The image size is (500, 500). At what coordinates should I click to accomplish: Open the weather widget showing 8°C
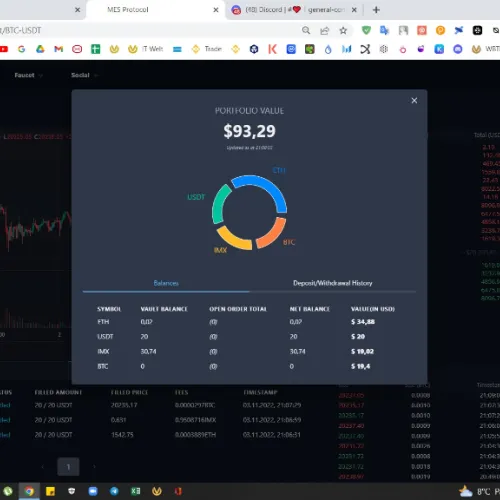[x=479, y=491]
